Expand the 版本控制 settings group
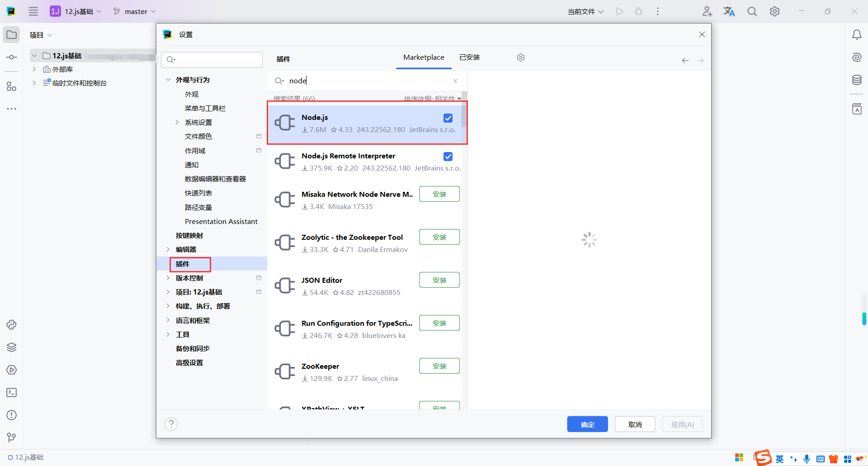This screenshot has width=868, height=466. 168,278
